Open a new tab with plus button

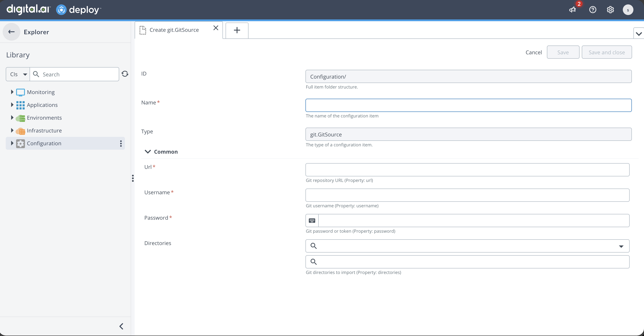click(x=237, y=30)
